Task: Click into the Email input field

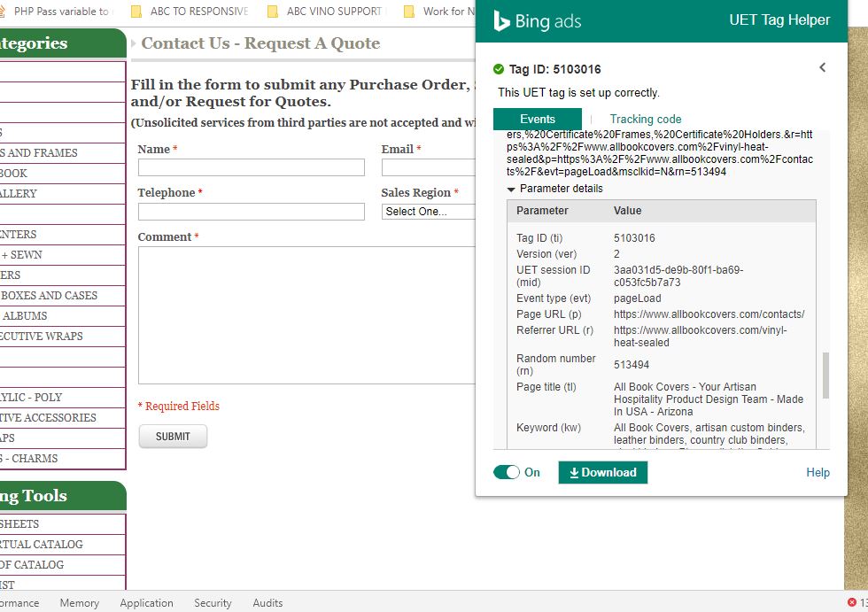Action: tap(428, 167)
